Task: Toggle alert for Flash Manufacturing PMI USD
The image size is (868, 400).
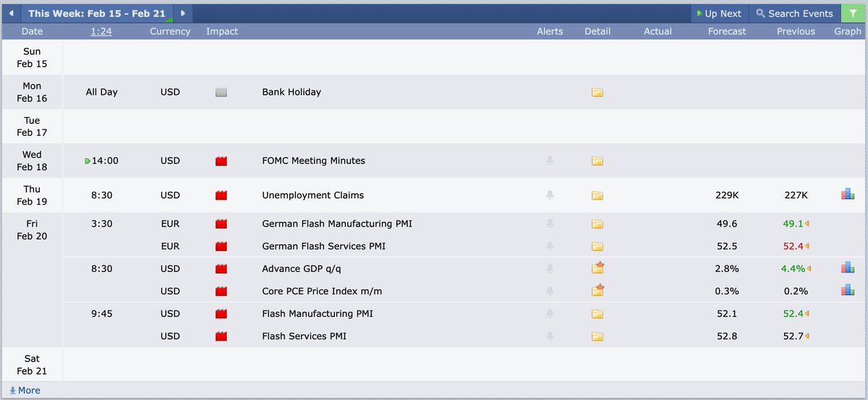Action: pyautogui.click(x=550, y=314)
